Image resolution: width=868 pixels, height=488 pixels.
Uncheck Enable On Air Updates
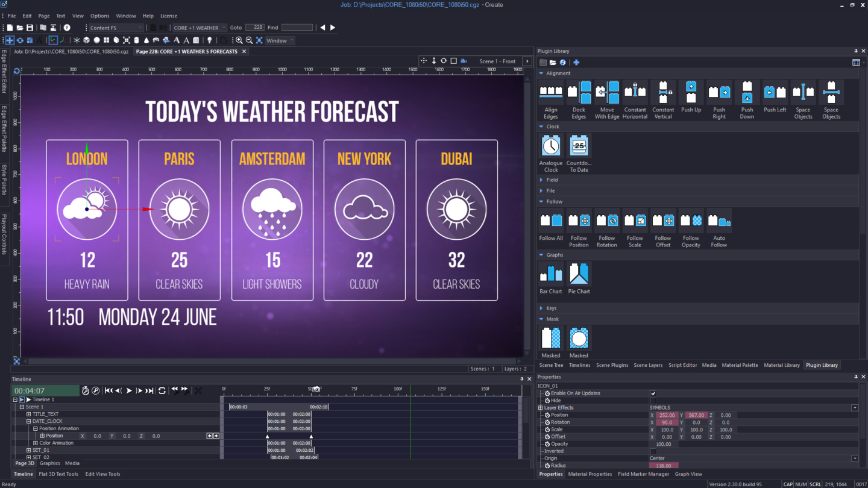click(x=653, y=393)
